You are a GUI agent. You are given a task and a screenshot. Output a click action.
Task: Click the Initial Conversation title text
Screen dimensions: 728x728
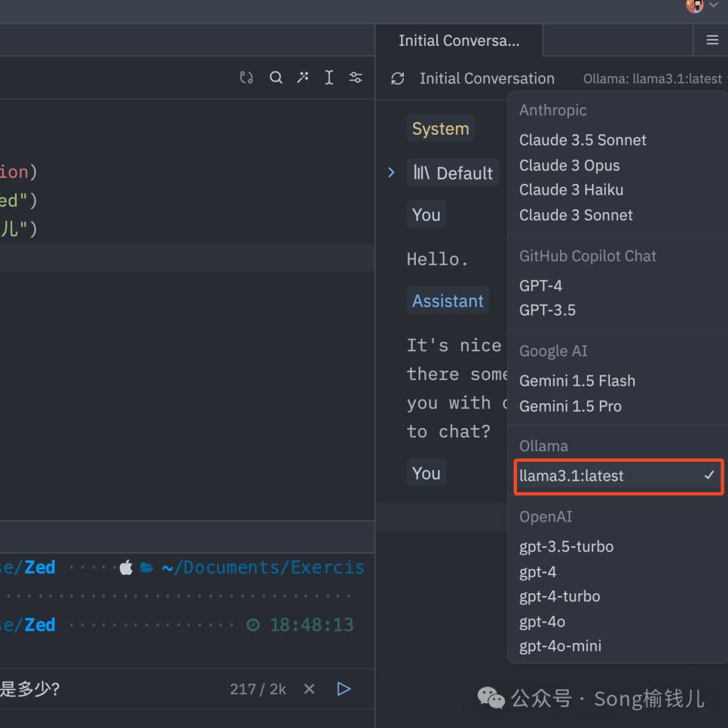point(487,78)
